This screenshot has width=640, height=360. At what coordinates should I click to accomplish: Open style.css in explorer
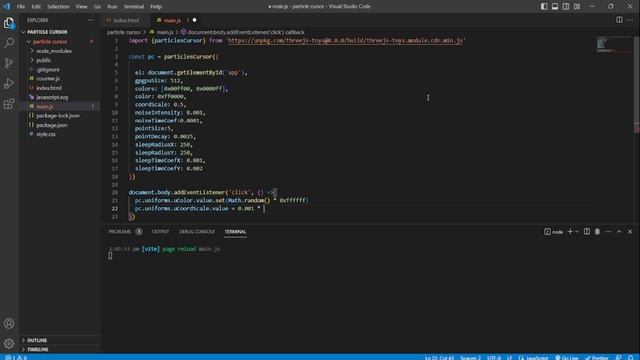pos(60,134)
